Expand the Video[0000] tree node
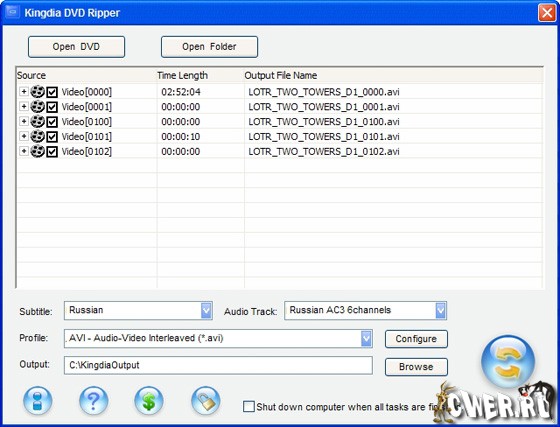 [24, 91]
